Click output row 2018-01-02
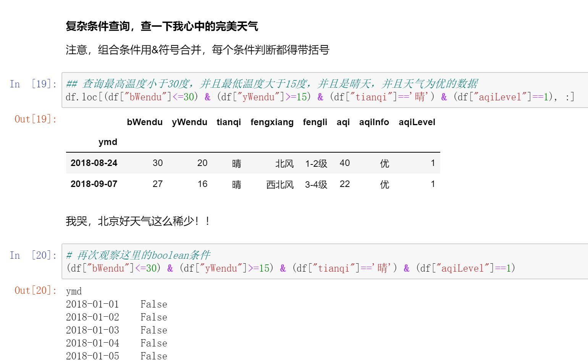588x364 pixels. click(116, 317)
